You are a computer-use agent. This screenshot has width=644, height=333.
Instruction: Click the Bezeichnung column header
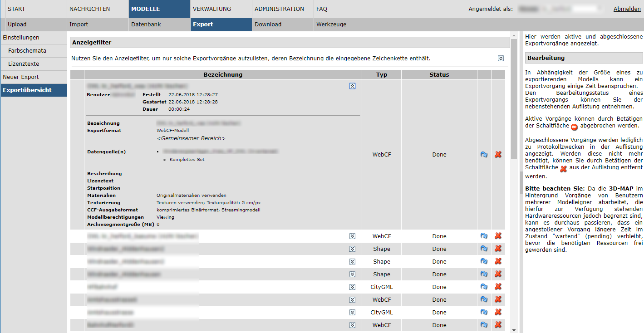pyautogui.click(x=223, y=75)
